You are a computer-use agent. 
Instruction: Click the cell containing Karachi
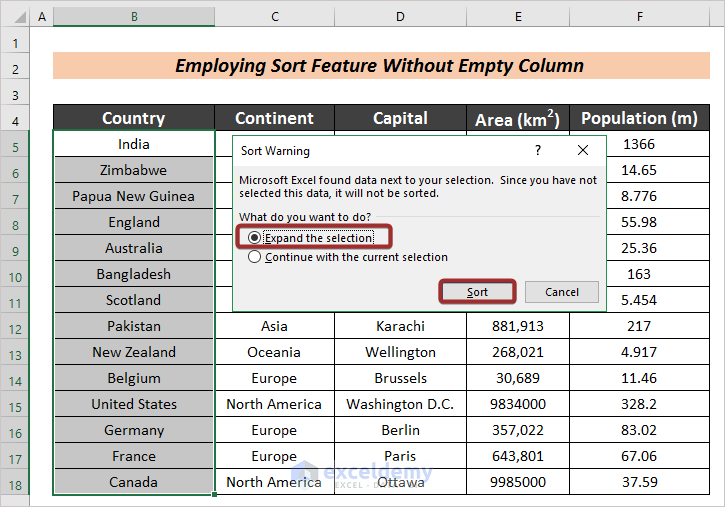(400, 326)
